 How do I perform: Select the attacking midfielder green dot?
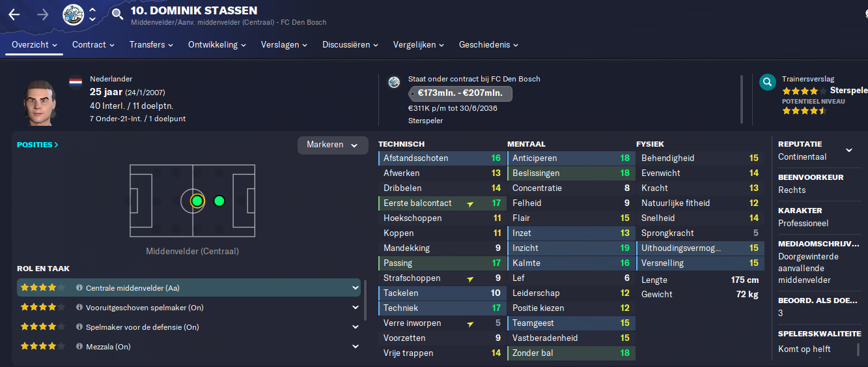tap(219, 201)
